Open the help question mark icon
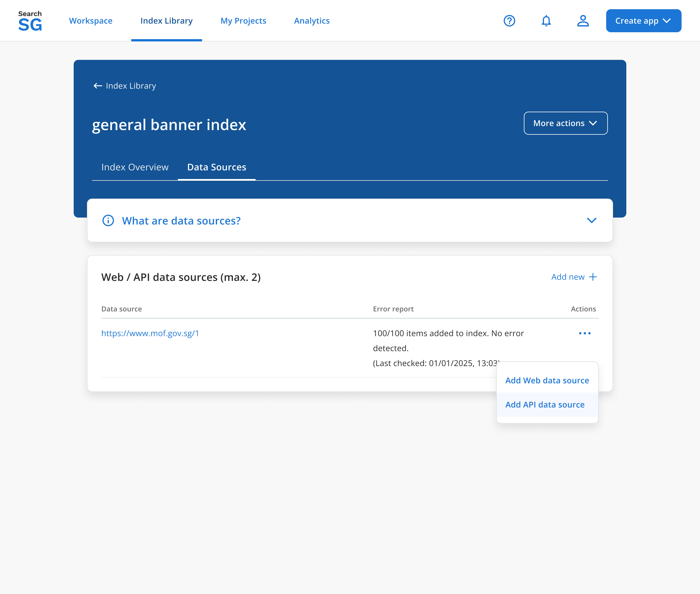 coord(509,21)
